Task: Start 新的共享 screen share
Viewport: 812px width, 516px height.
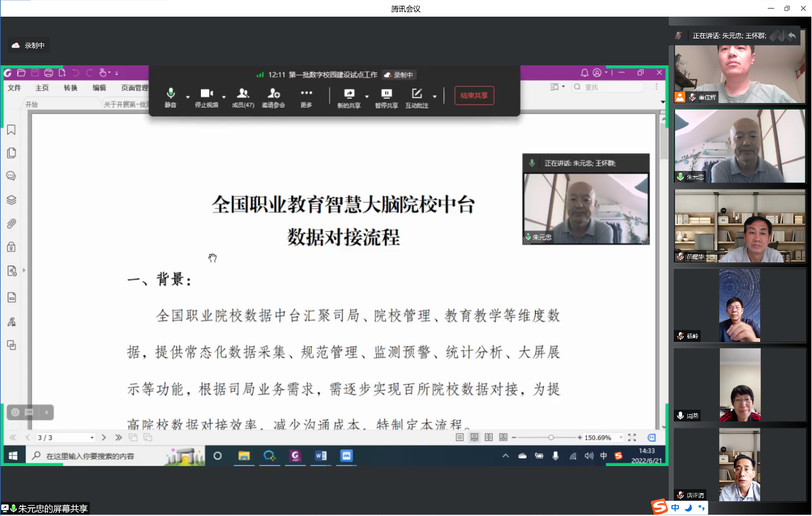Action: (x=349, y=97)
